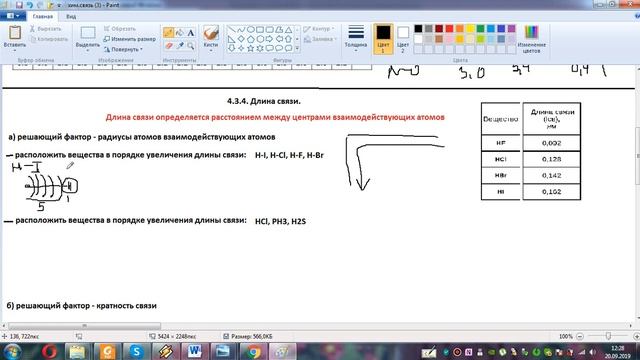Select the Text tool
The height and width of the screenshot is (360, 640).
[191, 33]
